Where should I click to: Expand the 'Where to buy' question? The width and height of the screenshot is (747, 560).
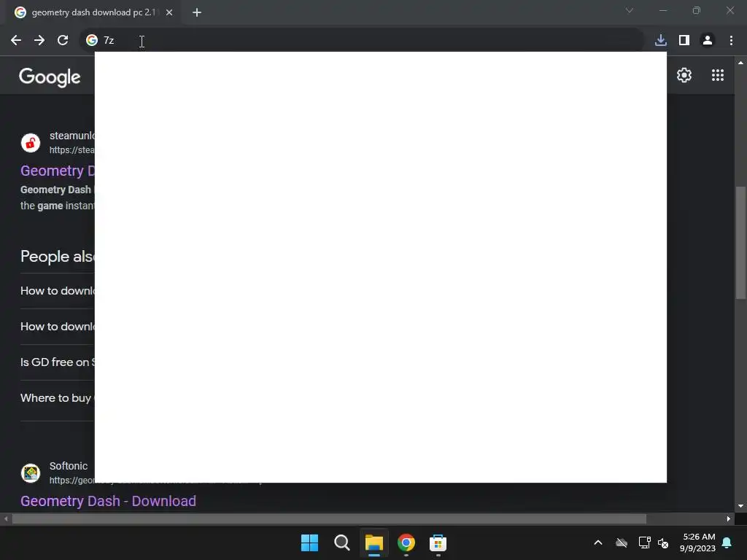pyautogui.click(x=58, y=398)
